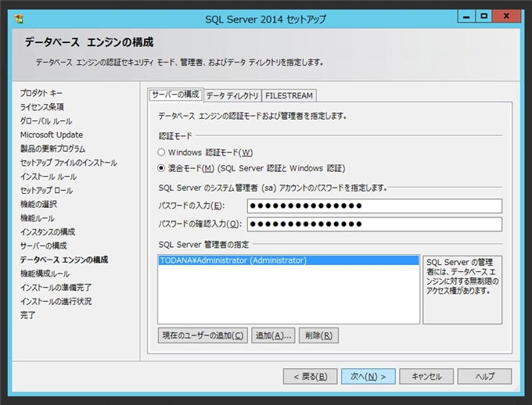Image resolution: width=532 pixels, height=405 pixels.
Task: Go back with 戻る(B) button
Action: 310,377
